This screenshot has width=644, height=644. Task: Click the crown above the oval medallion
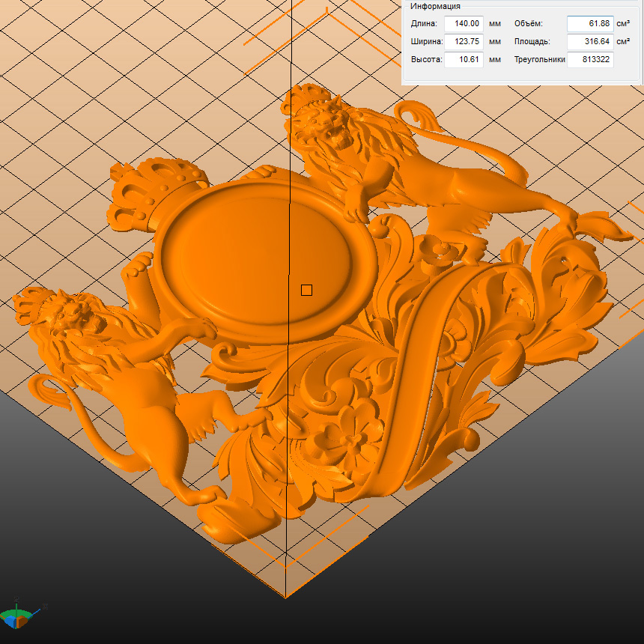coord(157,186)
